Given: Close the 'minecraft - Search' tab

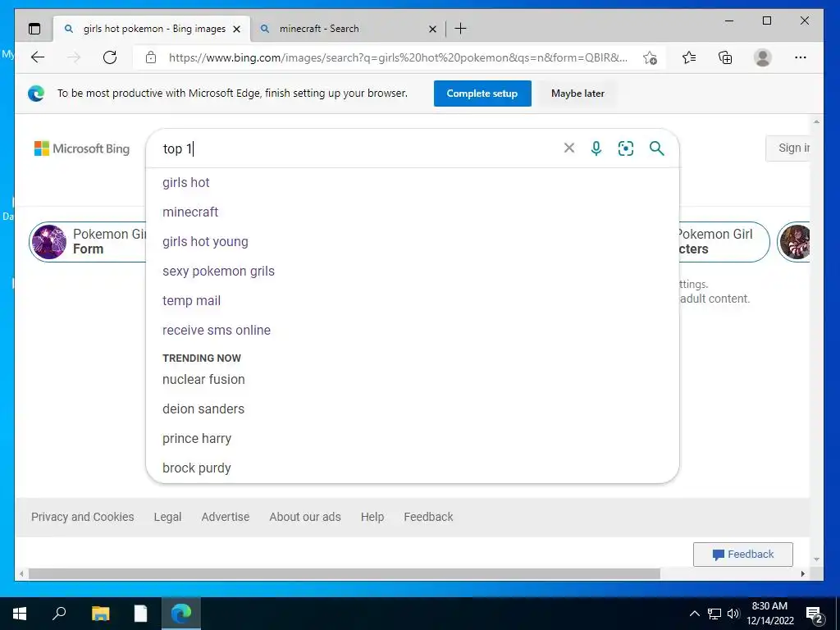Looking at the screenshot, I should click(432, 29).
